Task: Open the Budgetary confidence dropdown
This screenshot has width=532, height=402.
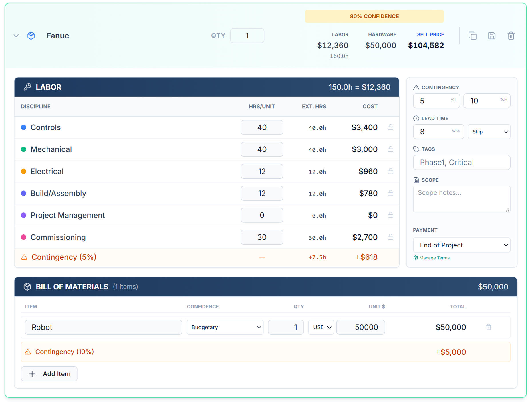Action: pyautogui.click(x=225, y=327)
